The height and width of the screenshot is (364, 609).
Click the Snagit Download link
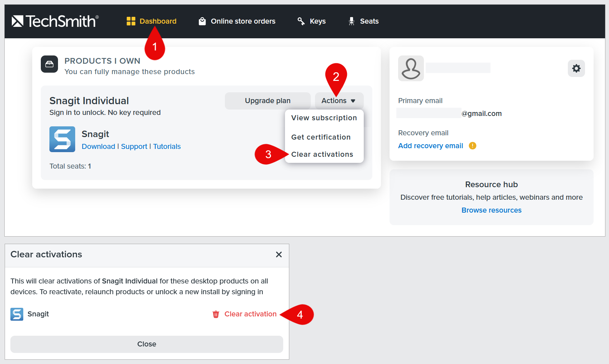pyautogui.click(x=98, y=146)
